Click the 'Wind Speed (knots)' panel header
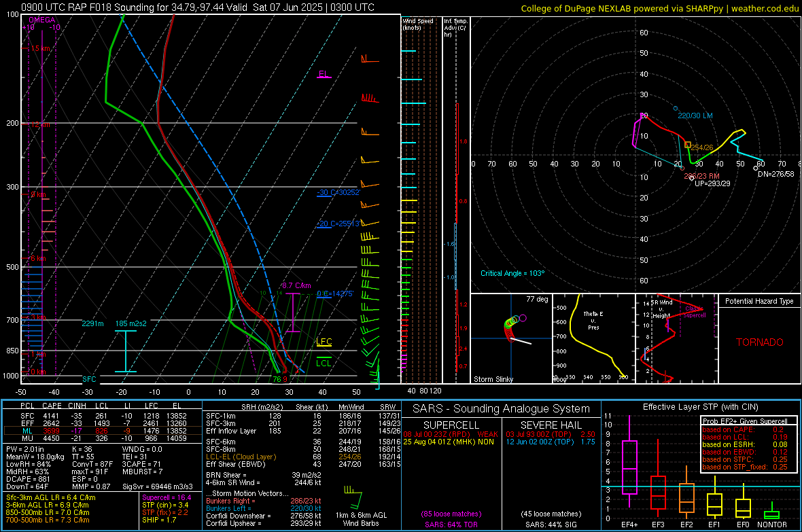This screenshot has width=802, height=532. click(418, 24)
